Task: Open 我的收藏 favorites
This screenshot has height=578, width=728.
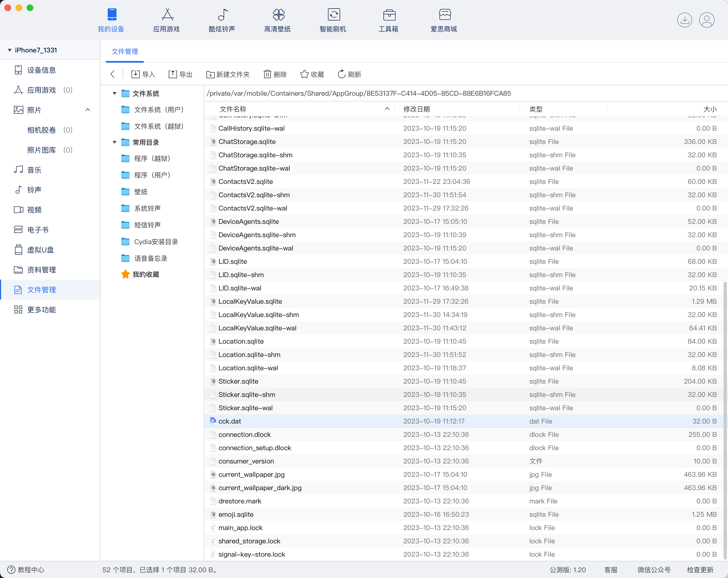Action: 140,274
